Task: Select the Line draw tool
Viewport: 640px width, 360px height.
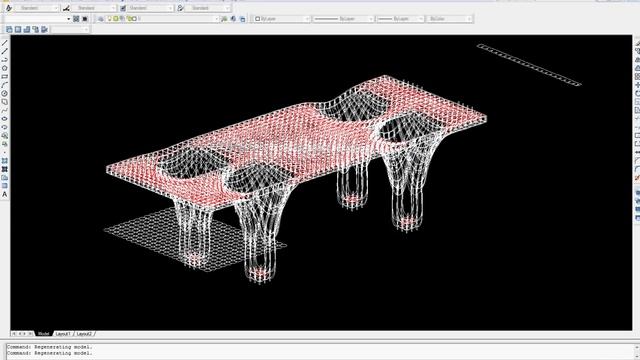Action: 4,43
